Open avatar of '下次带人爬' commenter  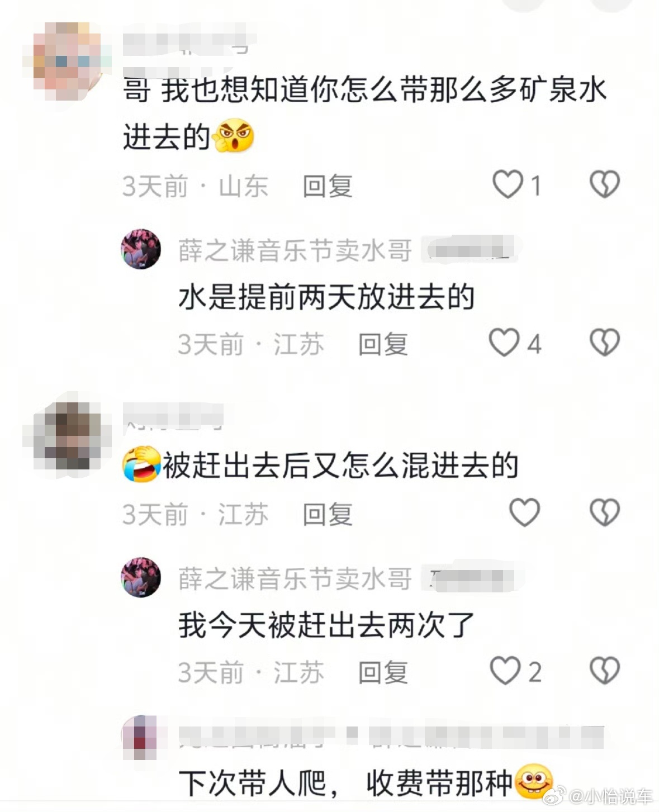coord(140,735)
